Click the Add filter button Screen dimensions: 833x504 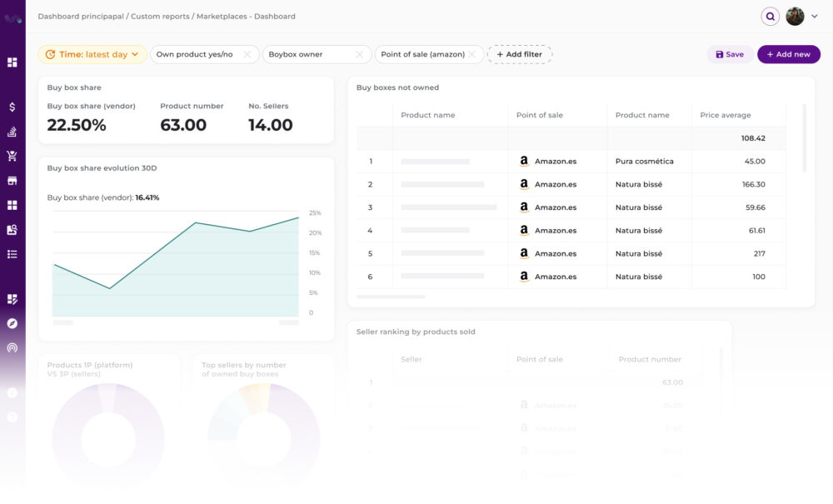(x=520, y=55)
